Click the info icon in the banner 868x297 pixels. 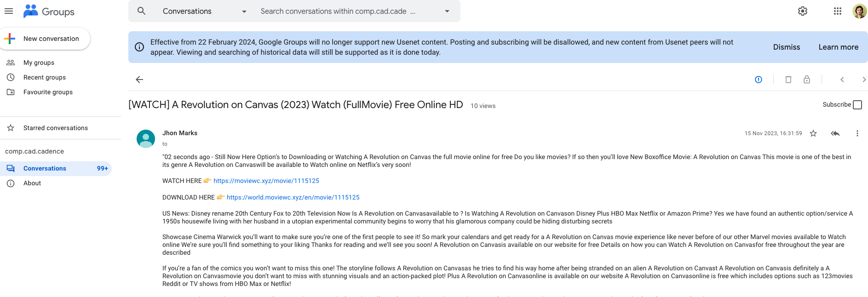point(139,47)
